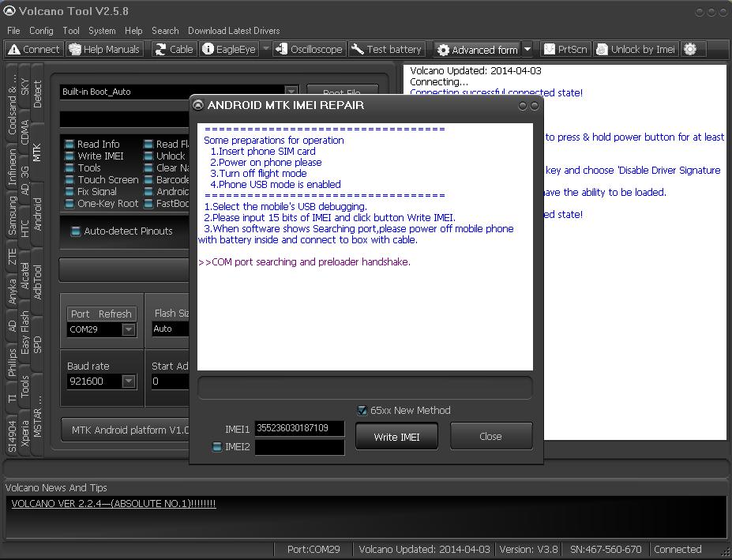Switch to the SPD side tab
Viewport: 732px width, 560px height.
pos(37,344)
